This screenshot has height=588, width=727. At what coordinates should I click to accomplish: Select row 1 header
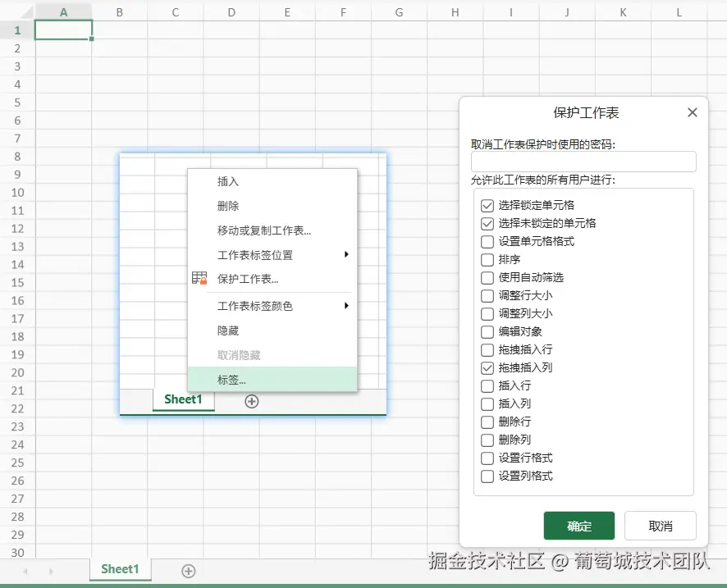tap(17, 30)
